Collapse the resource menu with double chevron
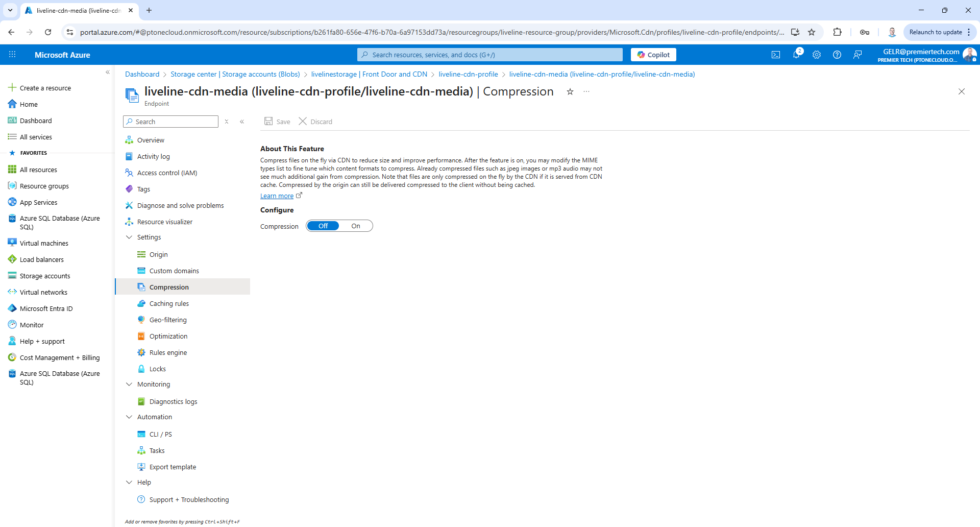The width and height of the screenshot is (980, 527). [x=242, y=122]
